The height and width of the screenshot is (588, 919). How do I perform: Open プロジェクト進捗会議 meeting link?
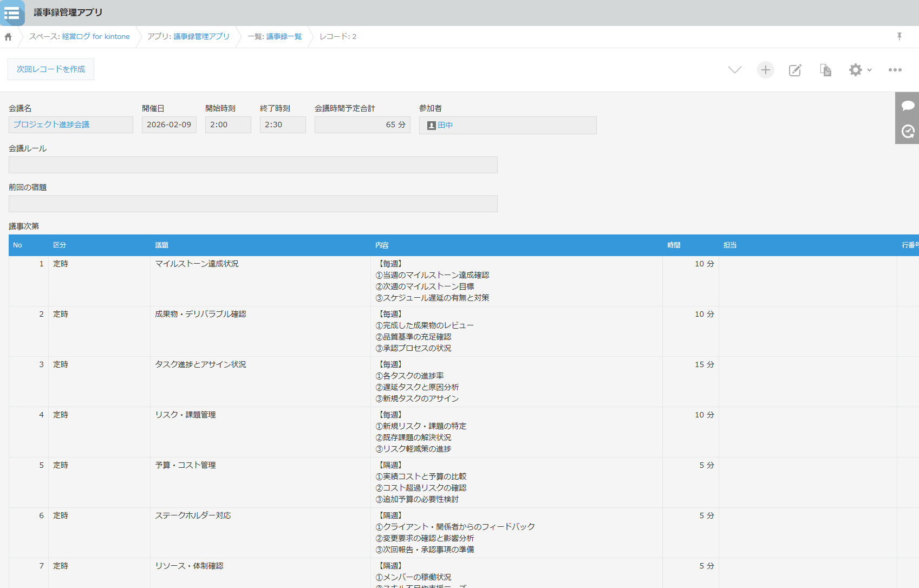tap(51, 125)
